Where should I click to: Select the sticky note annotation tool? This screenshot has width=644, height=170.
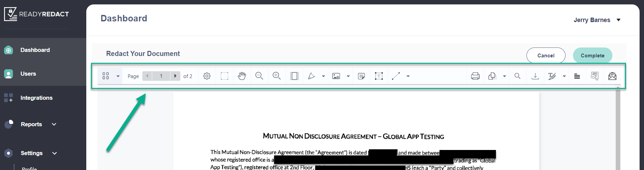(361, 76)
